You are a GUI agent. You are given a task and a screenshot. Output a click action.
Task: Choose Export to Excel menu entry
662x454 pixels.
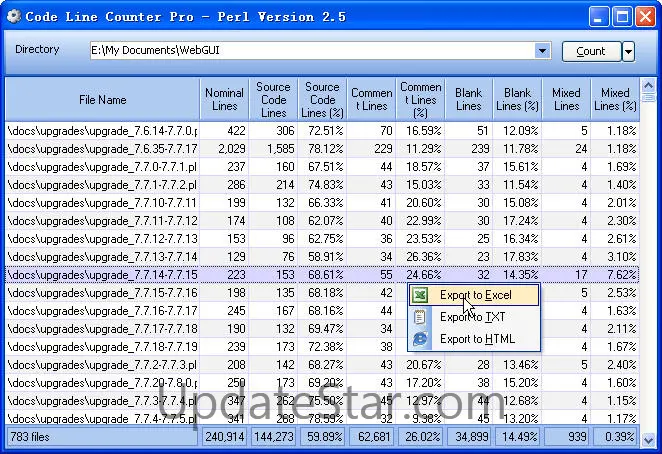coord(474,295)
